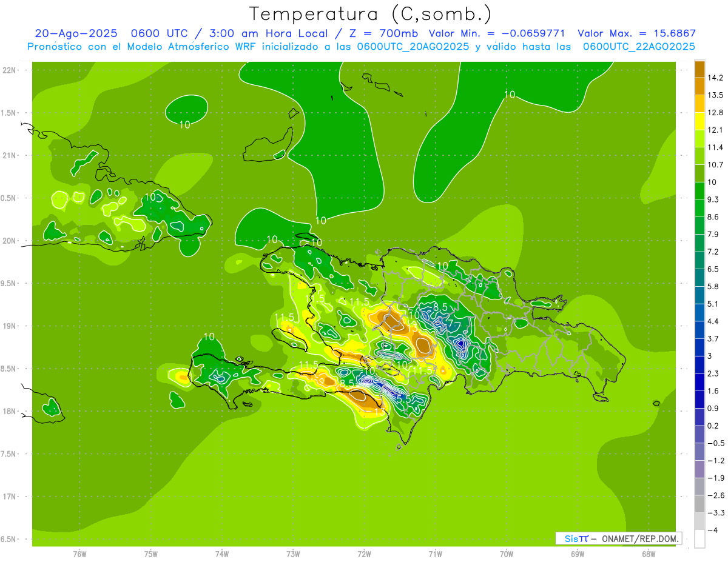The height and width of the screenshot is (562, 728).
Task: Click the longitude label "71W"
Action: [435, 554]
